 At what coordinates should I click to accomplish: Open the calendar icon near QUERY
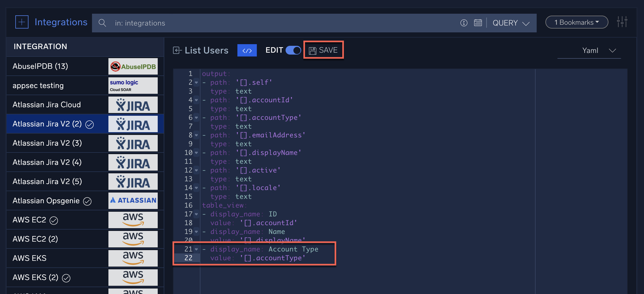pos(478,23)
